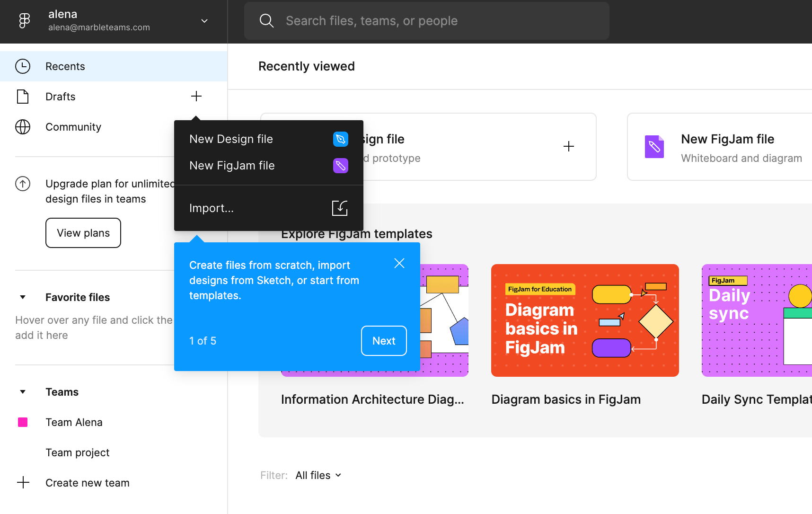
Task: Click the Drafts document icon
Action: (x=23, y=96)
